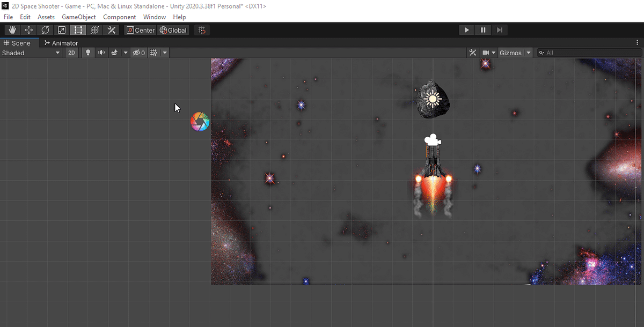Activate the Rect Transform tool
Viewport: 644px width, 327px height.
(x=78, y=30)
